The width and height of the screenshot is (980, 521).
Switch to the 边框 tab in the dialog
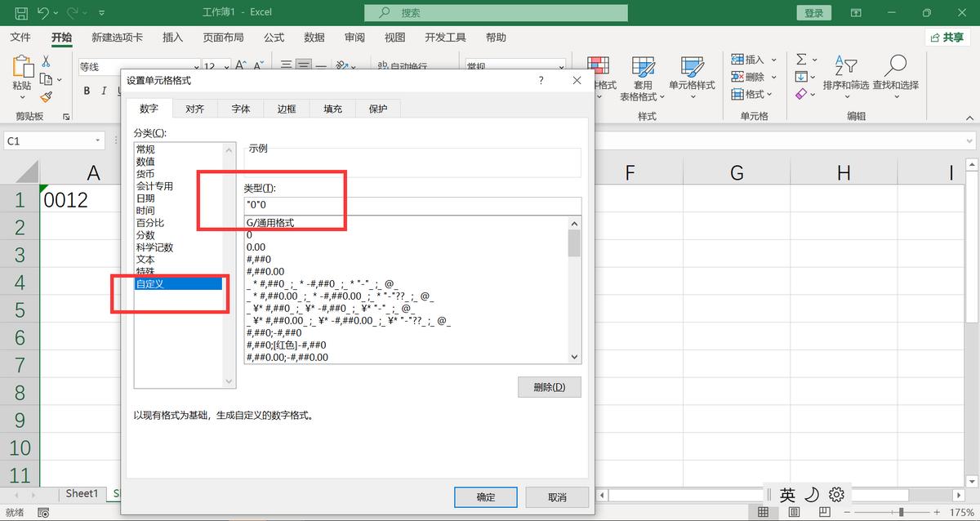coord(286,107)
